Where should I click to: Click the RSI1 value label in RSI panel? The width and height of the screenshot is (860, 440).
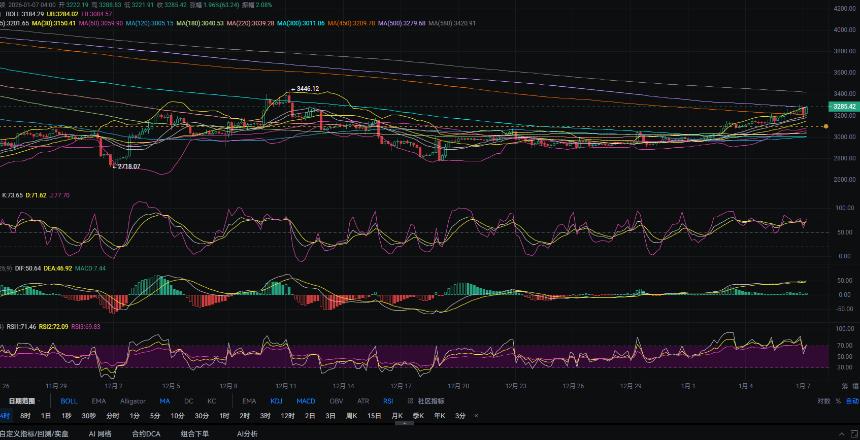point(21,326)
